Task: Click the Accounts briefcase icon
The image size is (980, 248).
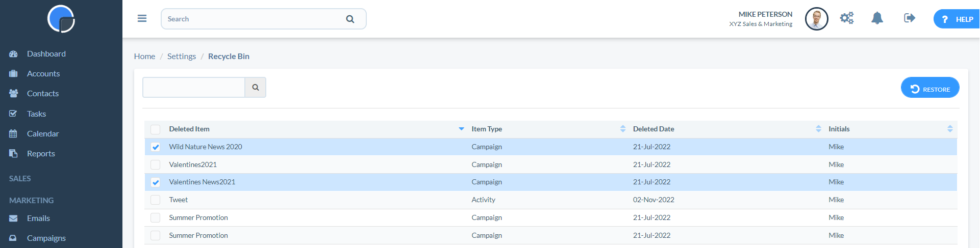Action: [x=13, y=74]
